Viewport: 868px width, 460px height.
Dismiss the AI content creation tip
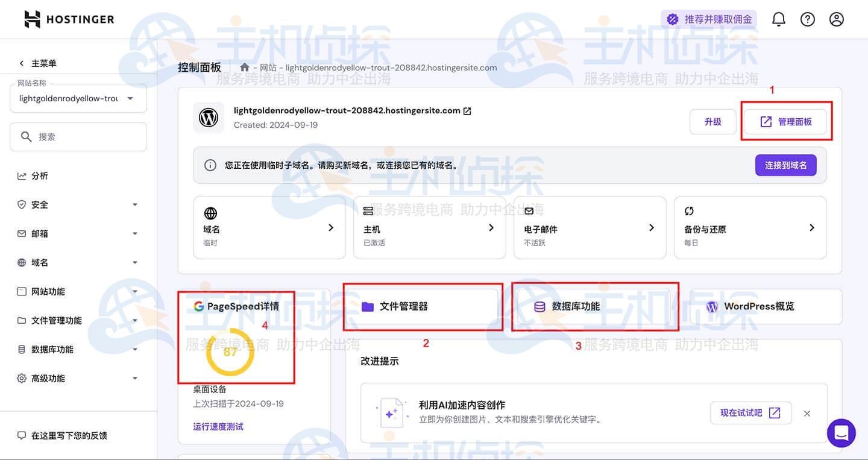coord(807,414)
